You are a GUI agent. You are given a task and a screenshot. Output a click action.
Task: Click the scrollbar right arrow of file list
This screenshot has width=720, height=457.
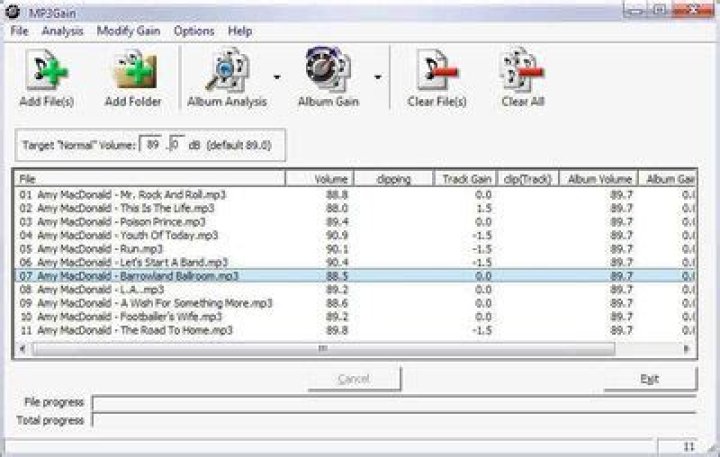[687, 349]
